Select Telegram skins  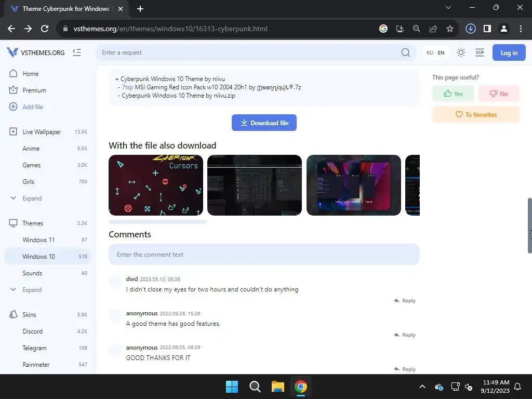(48, 348)
